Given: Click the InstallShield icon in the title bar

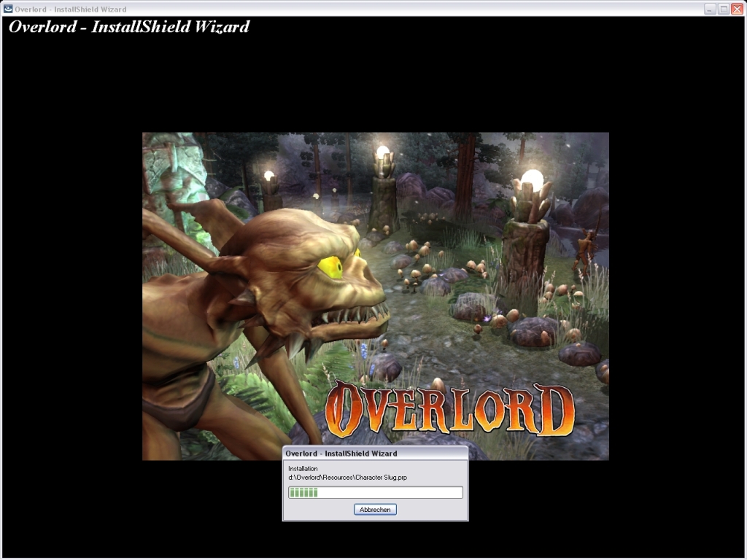Looking at the screenshot, I should click(8, 9).
